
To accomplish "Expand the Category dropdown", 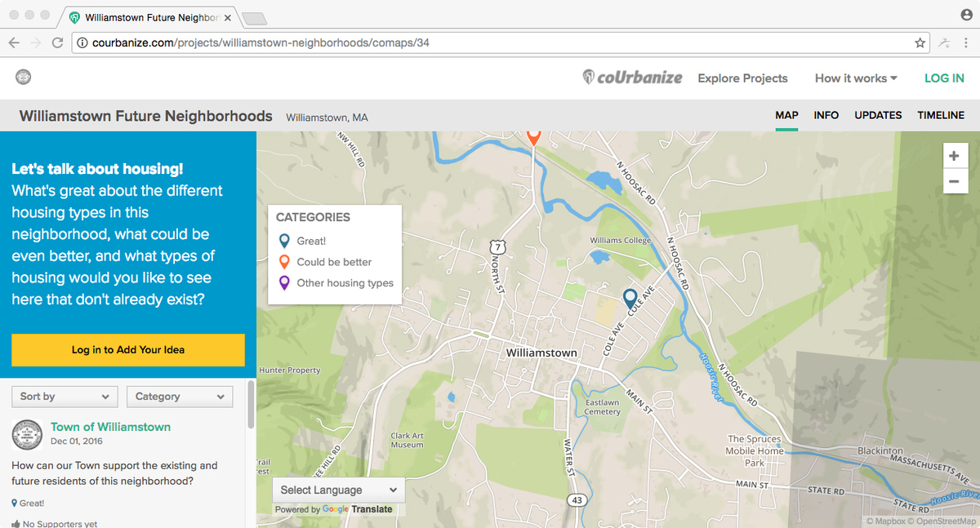I will coord(180,397).
